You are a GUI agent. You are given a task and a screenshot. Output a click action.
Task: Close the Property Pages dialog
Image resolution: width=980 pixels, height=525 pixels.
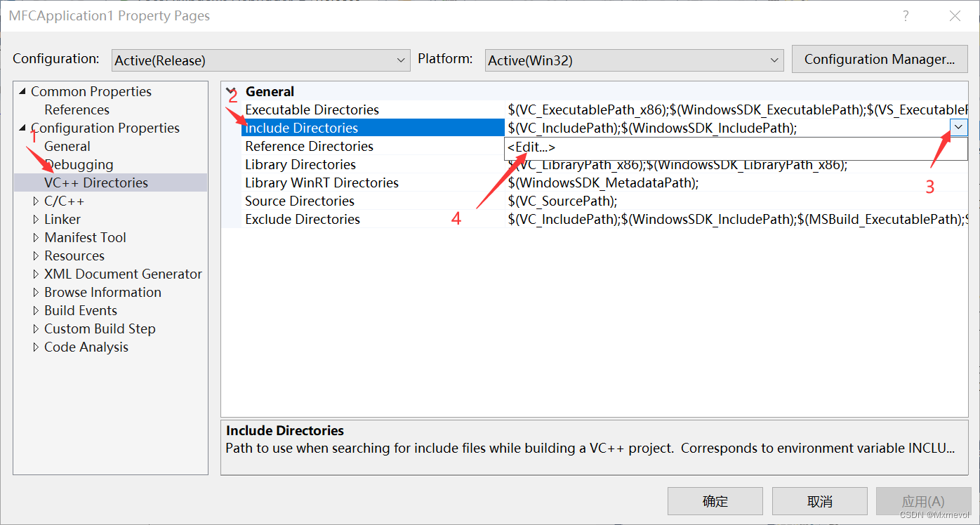click(x=955, y=15)
